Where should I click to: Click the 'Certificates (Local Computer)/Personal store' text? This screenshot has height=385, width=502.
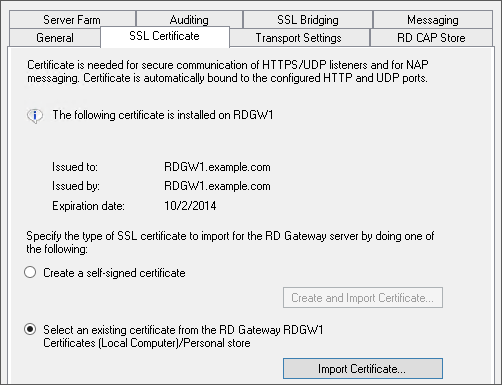[147, 343]
